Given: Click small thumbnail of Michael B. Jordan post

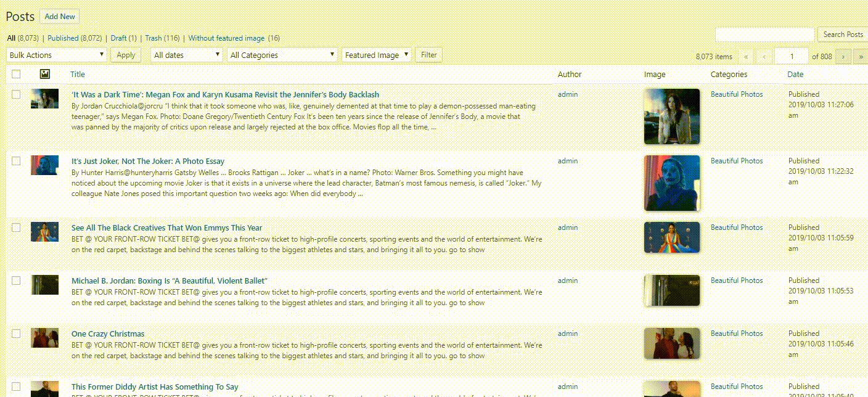Looking at the screenshot, I should 44,285.
